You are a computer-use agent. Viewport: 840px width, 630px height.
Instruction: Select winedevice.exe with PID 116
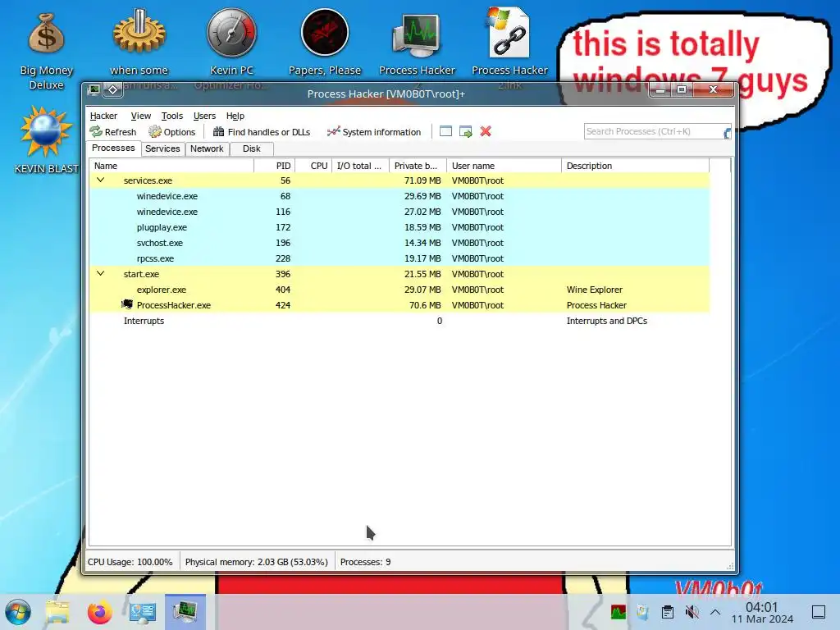[x=399, y=212]
